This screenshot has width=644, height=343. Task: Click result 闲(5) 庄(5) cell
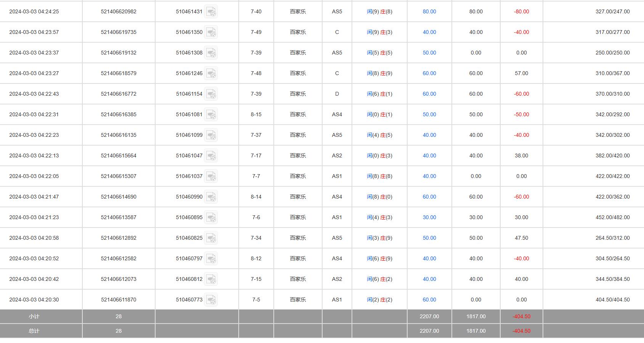pos(379,53)
